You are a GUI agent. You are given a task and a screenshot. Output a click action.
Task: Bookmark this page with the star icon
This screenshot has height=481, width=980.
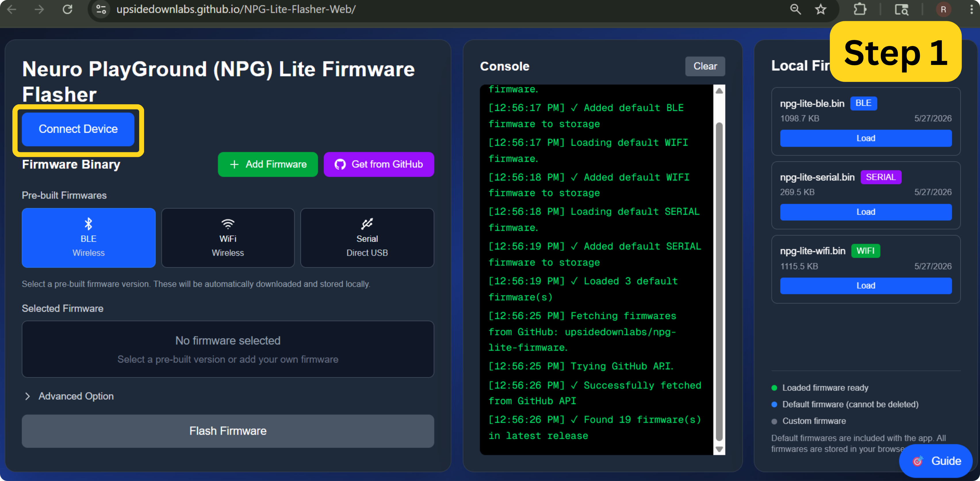(821, 9)
